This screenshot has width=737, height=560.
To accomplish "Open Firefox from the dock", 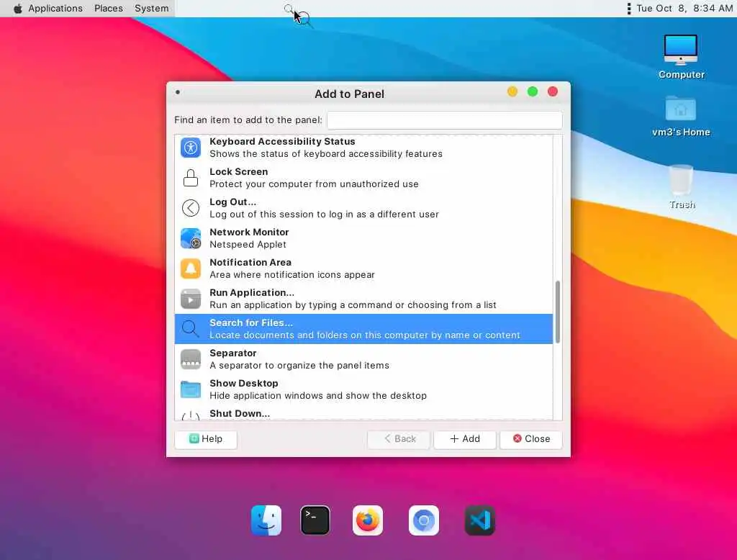I will pos(368,520).
